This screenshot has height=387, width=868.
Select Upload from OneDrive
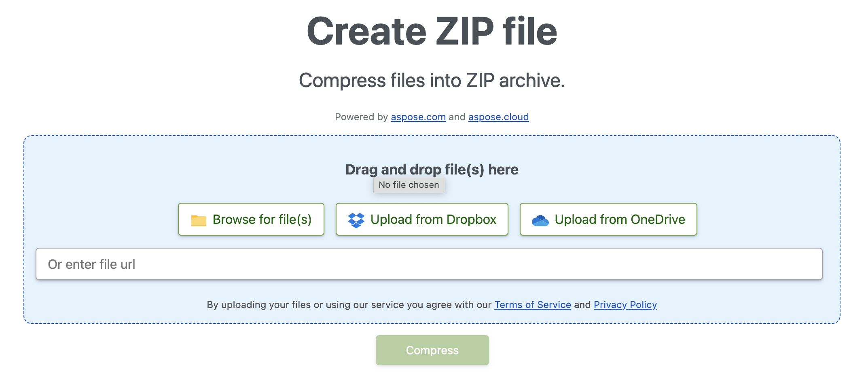(608, 219)
